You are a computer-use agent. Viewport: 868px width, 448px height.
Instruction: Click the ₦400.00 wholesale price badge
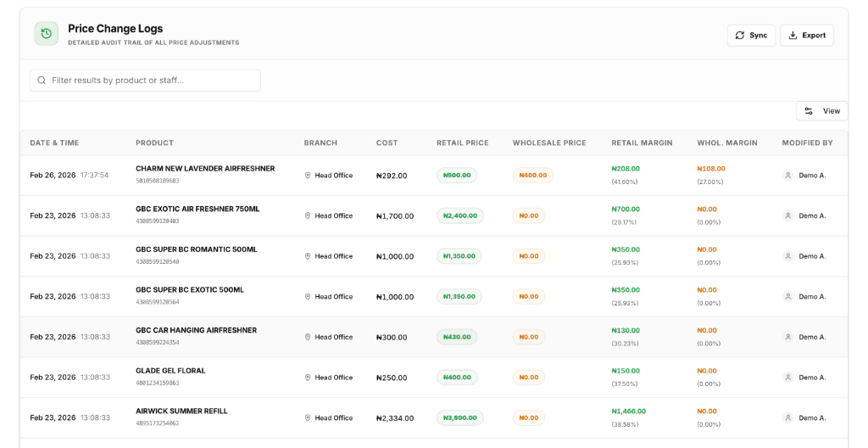coord(533,175)
